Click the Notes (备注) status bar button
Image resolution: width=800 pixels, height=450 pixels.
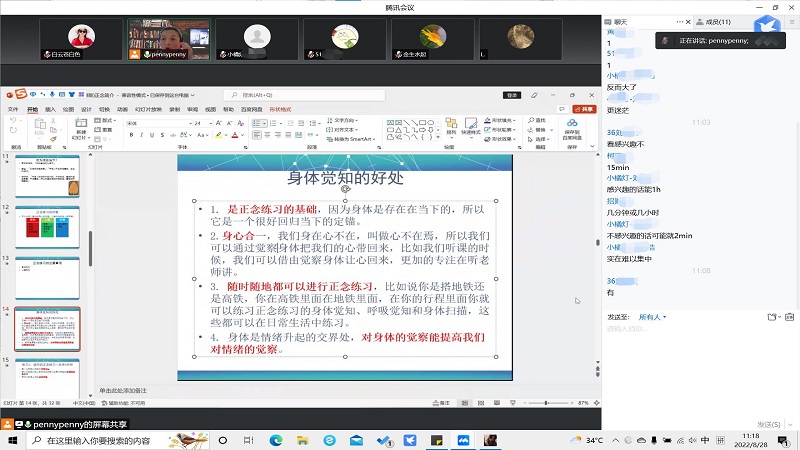(x=441, y=403)
